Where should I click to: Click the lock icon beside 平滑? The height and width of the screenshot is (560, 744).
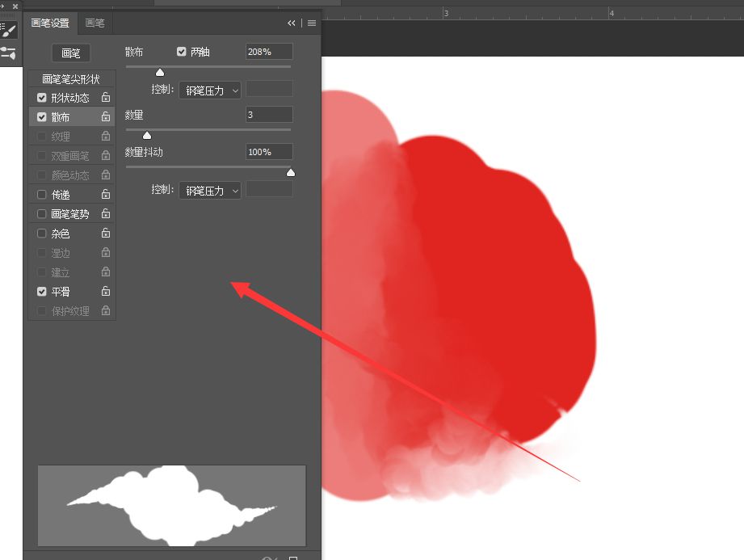click(x=106, y=292)
